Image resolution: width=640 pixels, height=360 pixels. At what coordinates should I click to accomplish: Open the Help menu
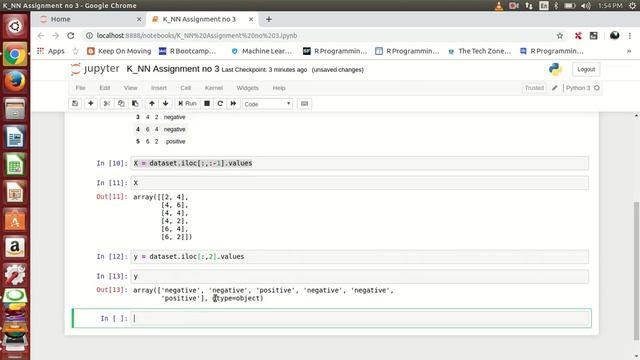(279, 88)
